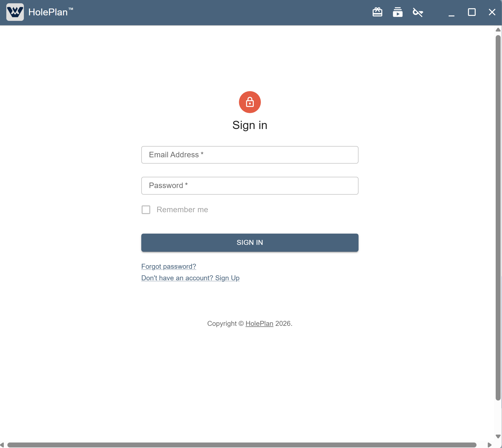Click the HolePlan logo icon
The width and height of the screenshot is (502, 448).
tap(15, 12)
